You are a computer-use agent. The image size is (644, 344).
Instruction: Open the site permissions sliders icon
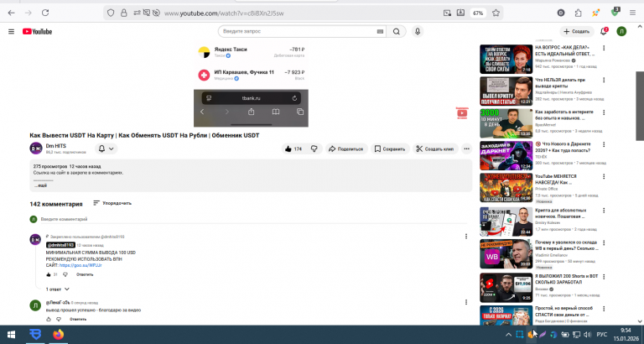[137, 13]
